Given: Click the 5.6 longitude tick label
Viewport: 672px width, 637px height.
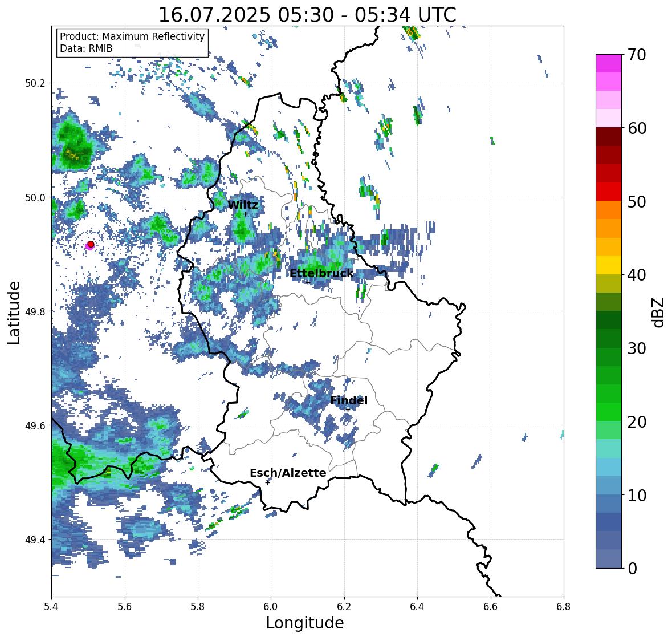Looking at the screenshot, I should [x=124, y=607].
